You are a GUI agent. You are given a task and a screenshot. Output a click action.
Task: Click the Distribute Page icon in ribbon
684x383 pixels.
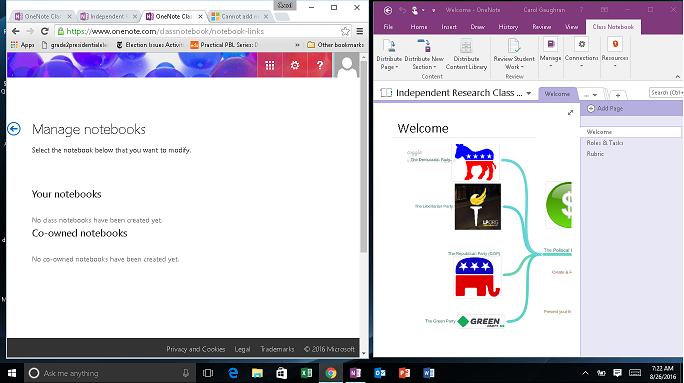point(389,55)
